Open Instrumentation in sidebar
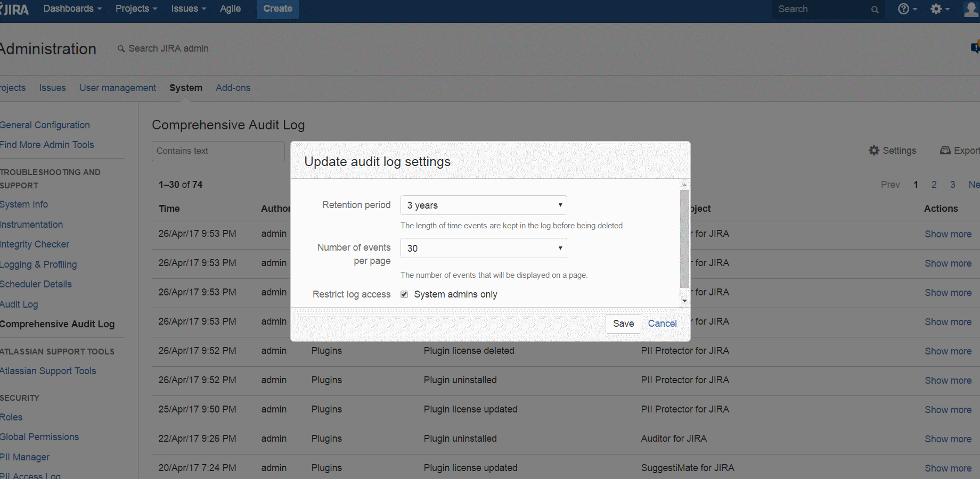This screenshot has width=980, height=479. pos(31,225)
